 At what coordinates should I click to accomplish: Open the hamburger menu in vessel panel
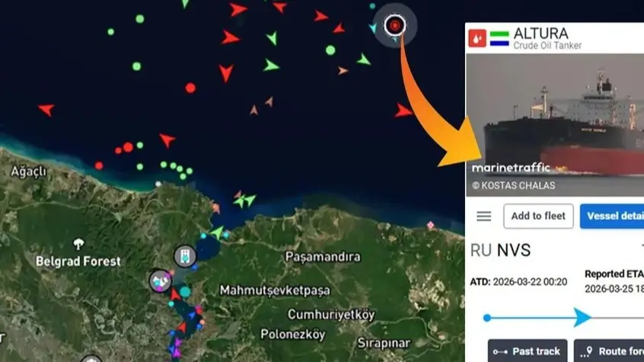point(484,216)
